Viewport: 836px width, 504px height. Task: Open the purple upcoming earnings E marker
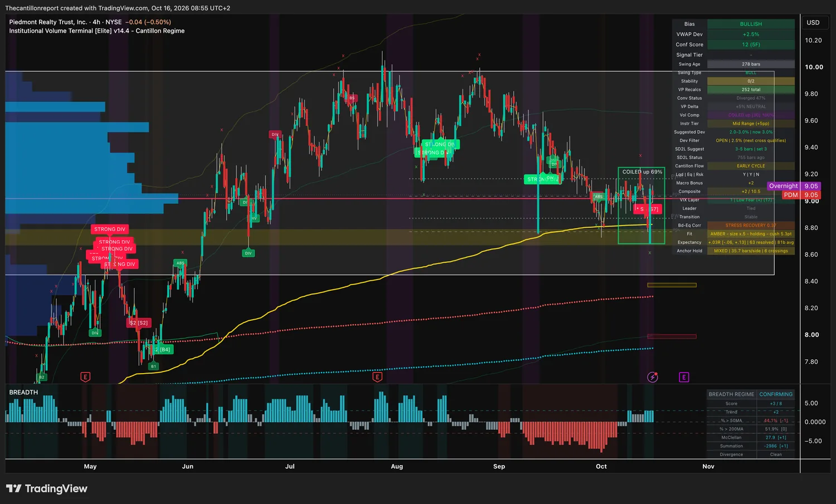pos(684,377)
